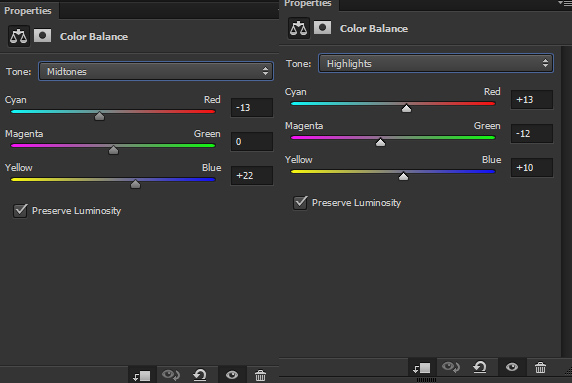Click Cyan-Red value field showing +13

[x=532, y=99]
